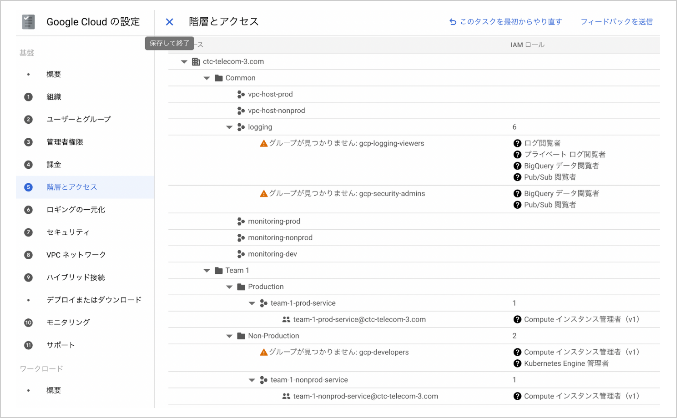
Task: Click the Team 1 folder icon
Action: [218, 270]
